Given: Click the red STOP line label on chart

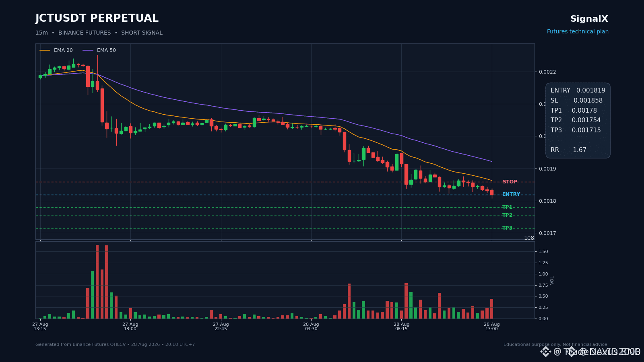Looking at the screenshot, I should point(510,182).
